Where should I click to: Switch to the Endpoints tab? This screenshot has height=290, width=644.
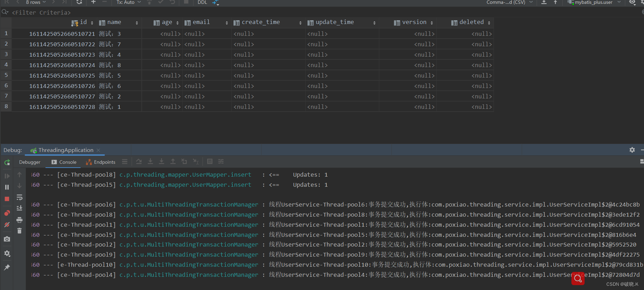pyautogui.click(x=101, y=162)
